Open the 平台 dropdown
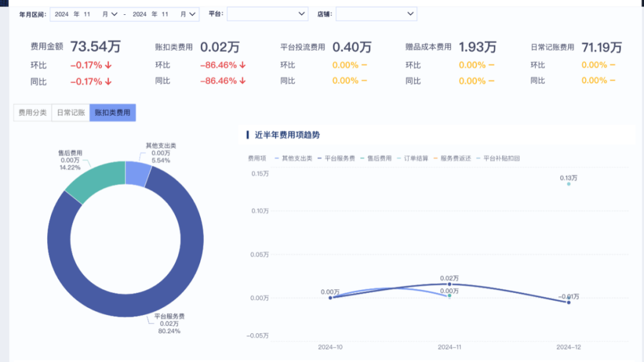 (x=267, y=13)
